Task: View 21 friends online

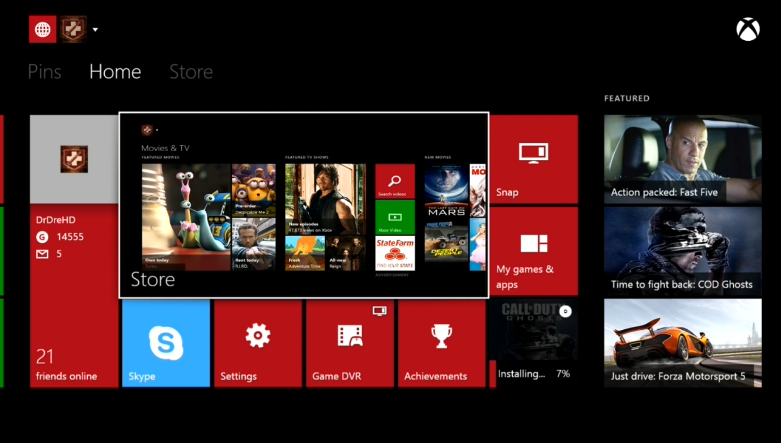Action: click(x=66, y=365)
